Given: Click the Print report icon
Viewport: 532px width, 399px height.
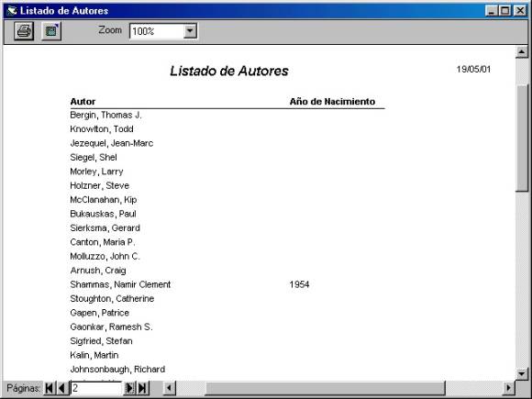Looking at the screenshot, I should tap(24, 31).
